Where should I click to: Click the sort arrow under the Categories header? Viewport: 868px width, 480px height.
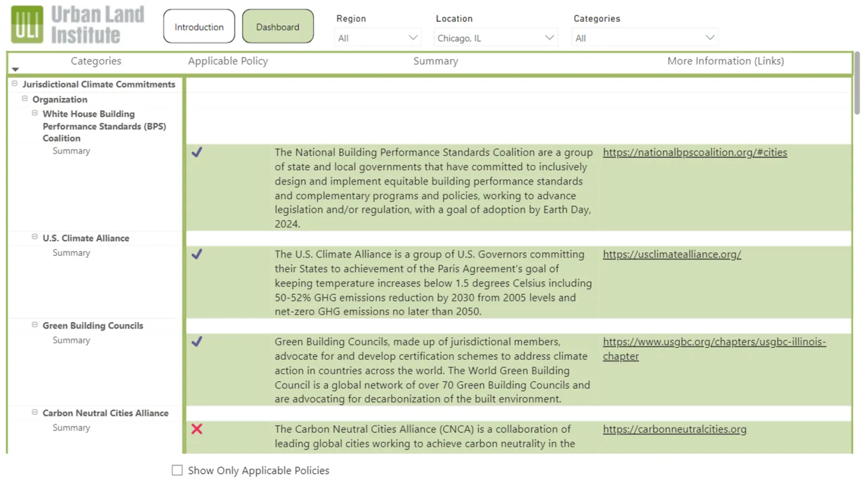(x=16, y=70)
